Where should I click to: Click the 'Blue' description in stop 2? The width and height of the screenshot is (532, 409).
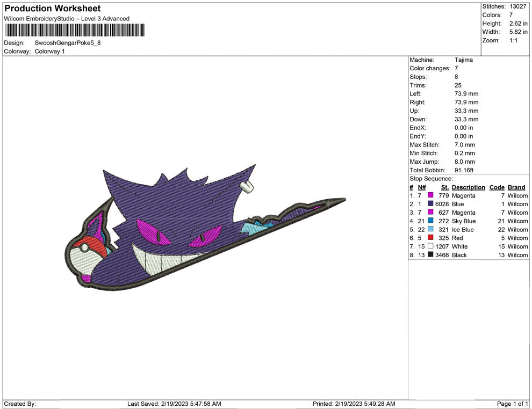pos(458,204)
